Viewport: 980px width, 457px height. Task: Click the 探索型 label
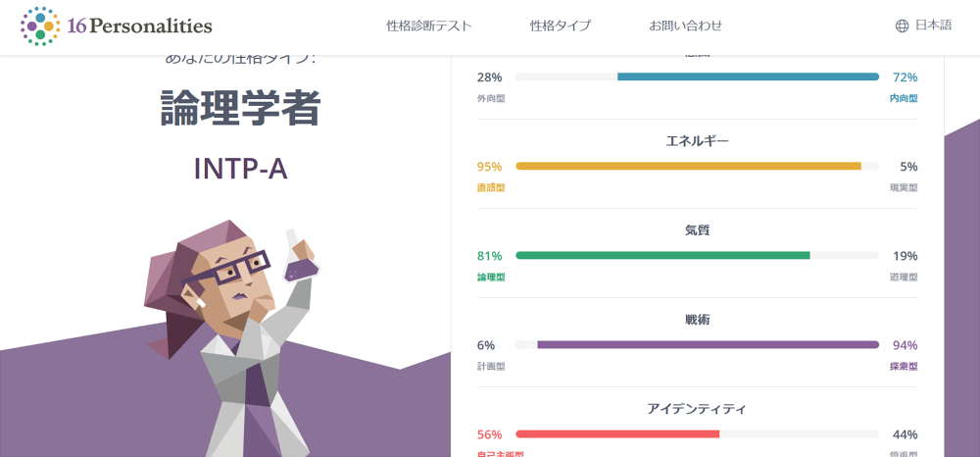[x=904, y=366]
